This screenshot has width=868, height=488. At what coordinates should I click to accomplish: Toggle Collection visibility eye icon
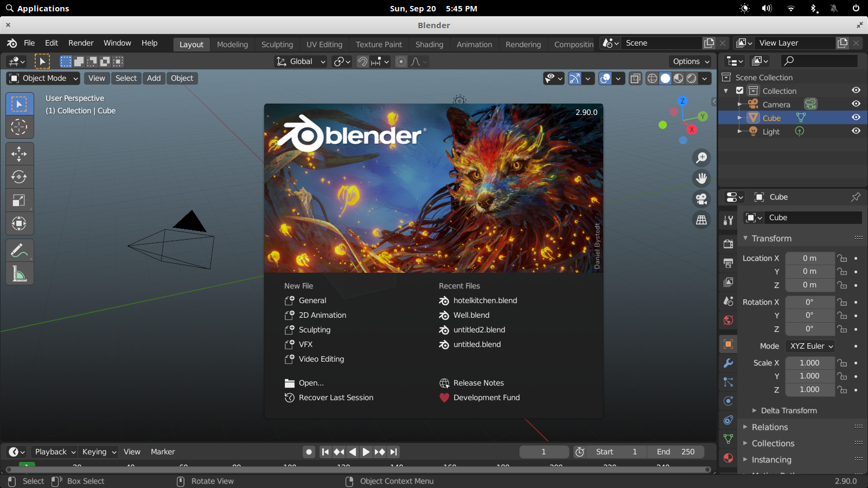click(856, 91)
